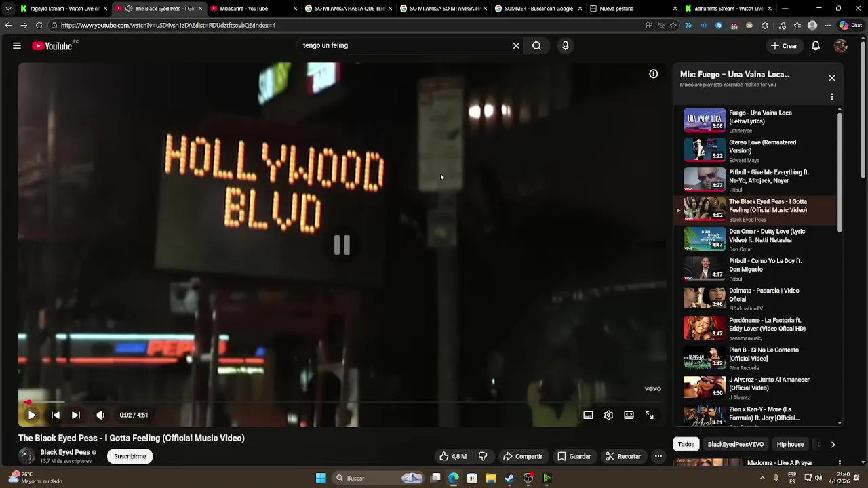Image resolution: width=868 pixels, height=488 pixels.
Task: Open the YouTube hamburger guide menu
Action: coord(17,46)
